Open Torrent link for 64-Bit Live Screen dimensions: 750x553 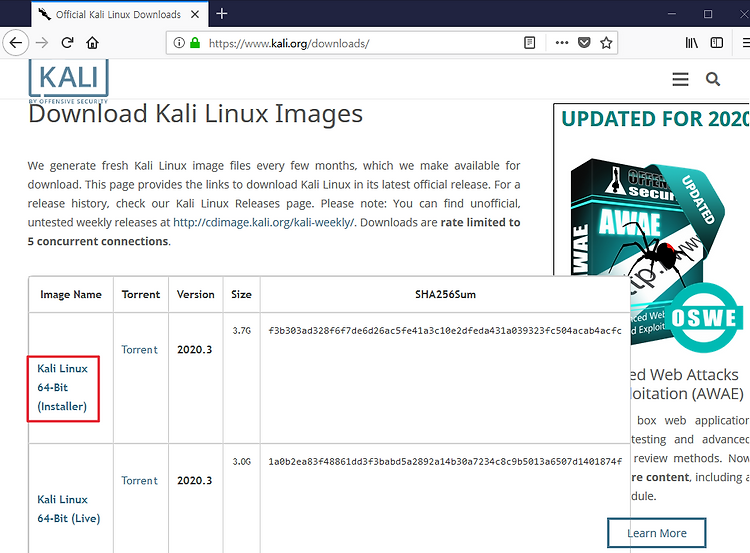pyautogui.click(x=139, y=481)
